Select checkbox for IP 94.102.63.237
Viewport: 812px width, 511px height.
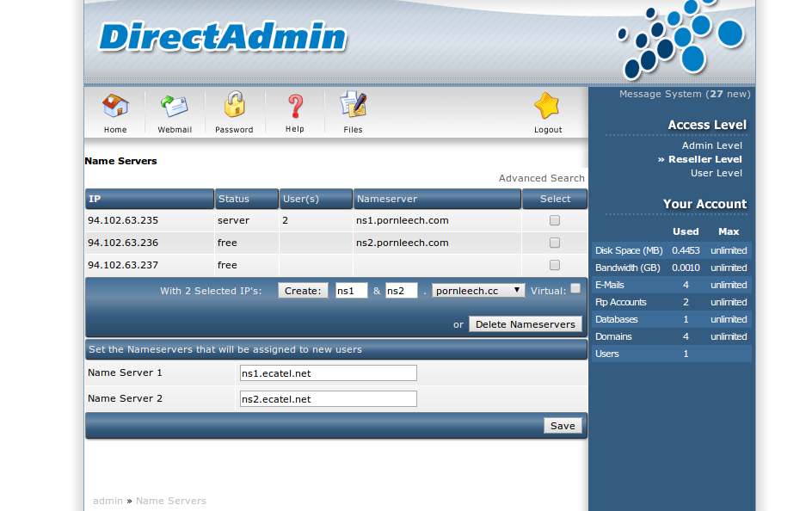(x=555, y=265)
